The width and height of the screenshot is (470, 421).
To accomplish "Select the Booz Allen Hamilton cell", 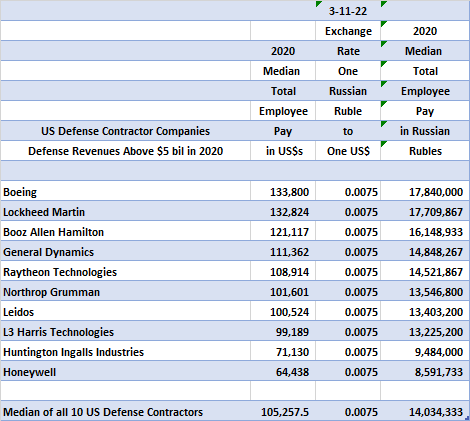I will (125, 232).
